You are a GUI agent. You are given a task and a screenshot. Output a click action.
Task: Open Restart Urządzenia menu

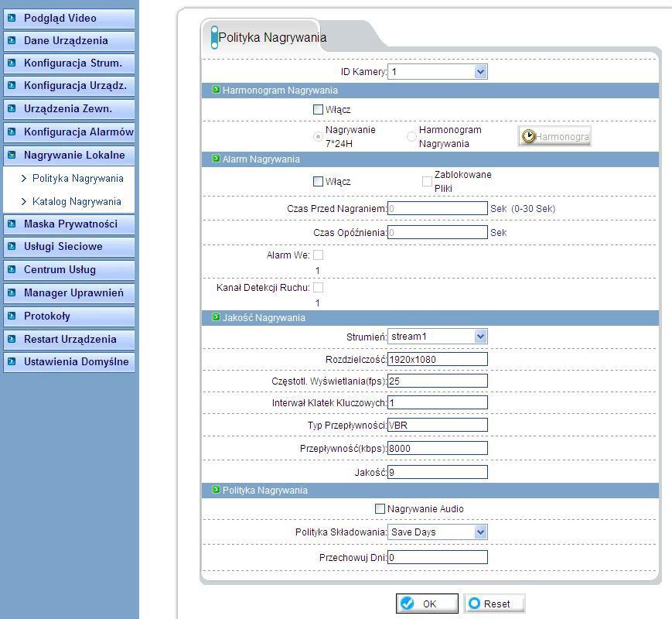click(x=69, y=339)
